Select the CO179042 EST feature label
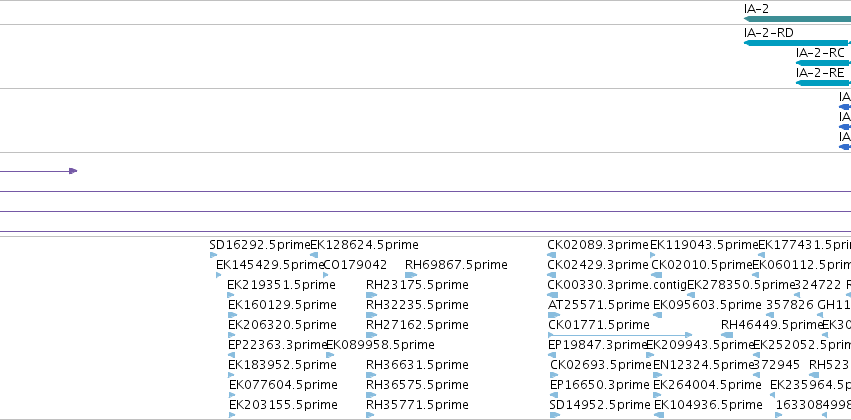The image size is (851, 420). pyautogui.click(x=355, y=265)
